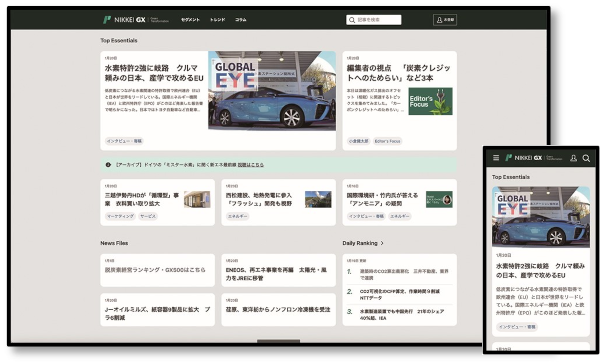Open the セグメント menu in desktop header
The height and width of the screenshot is (364, 600).
click(190, 20)
